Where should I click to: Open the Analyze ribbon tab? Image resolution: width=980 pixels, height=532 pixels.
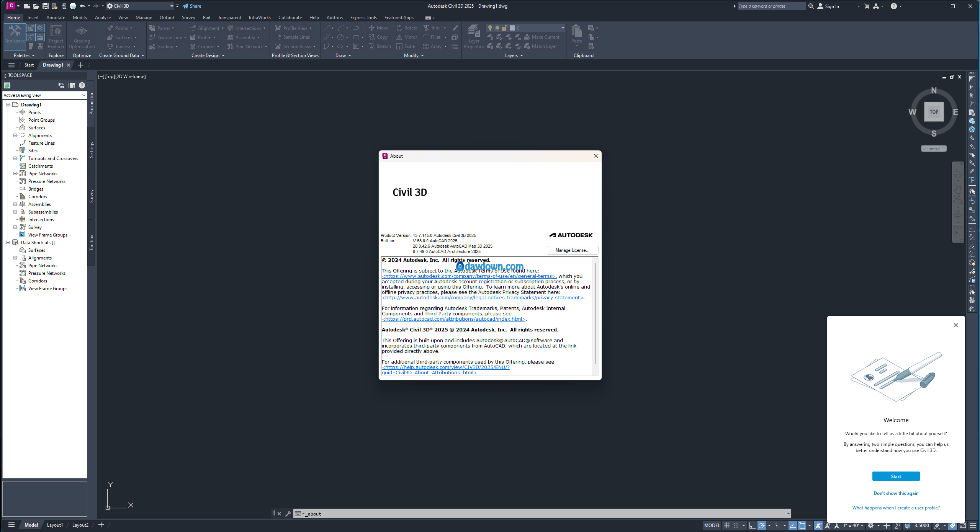[103, 18]
